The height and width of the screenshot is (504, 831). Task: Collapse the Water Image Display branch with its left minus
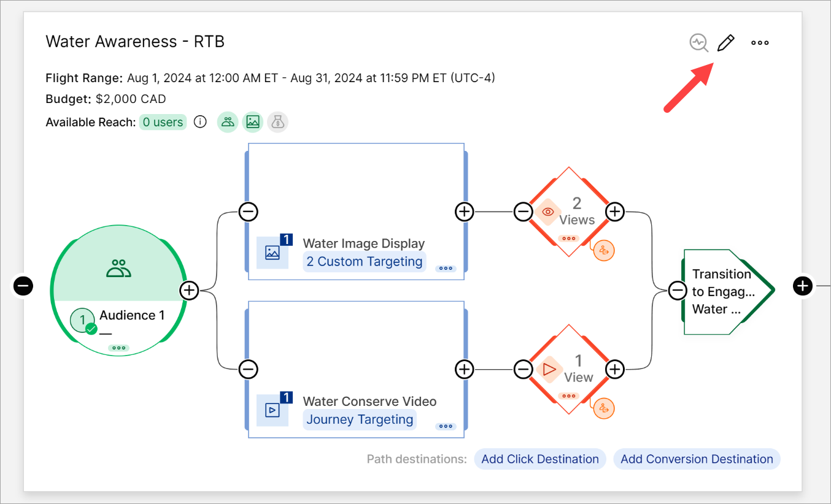pos(248,212)
